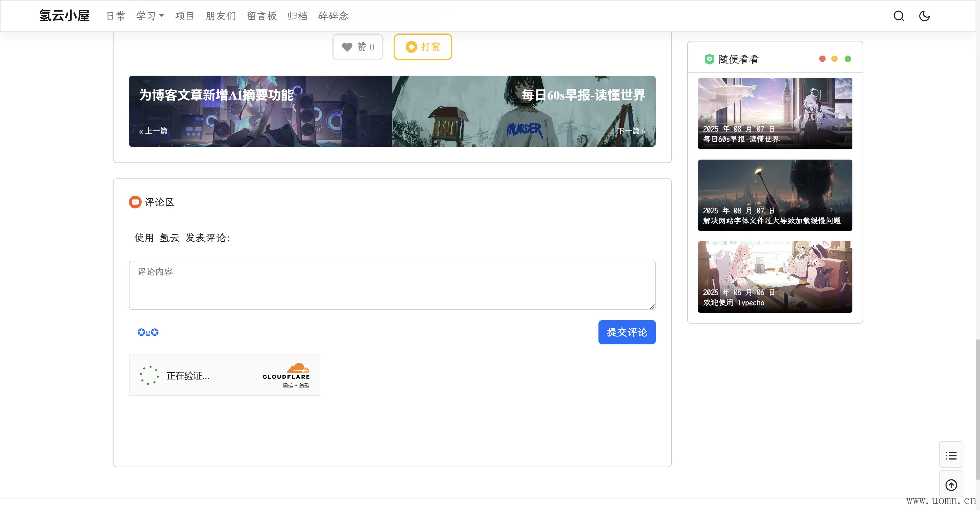Go to the 留言板 page
Screen dimensions: 980x510
pos(262,16)
